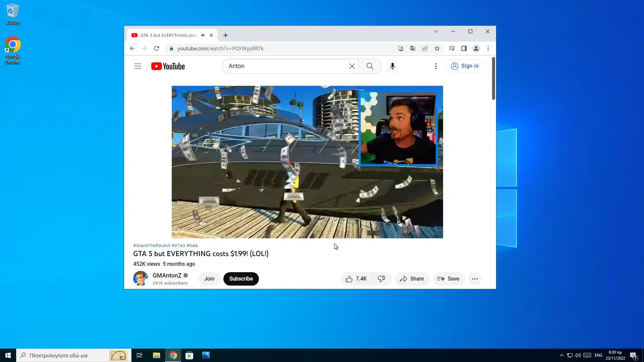Select the GTA 5 video tab
644x362 pixels.
[x=168, y=35]
